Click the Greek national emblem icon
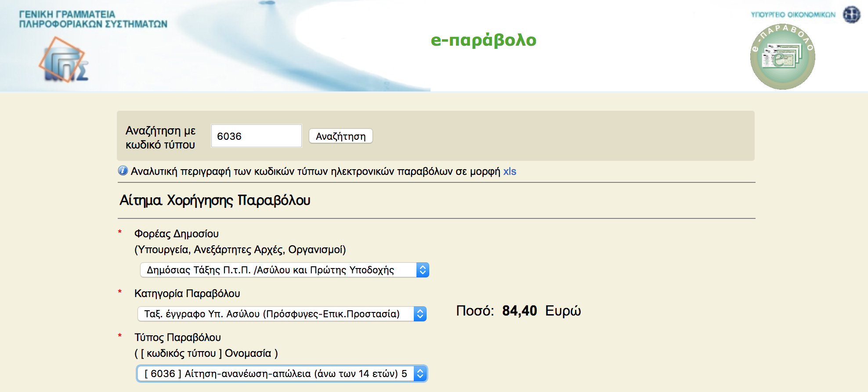Viewport: 868px width, 392px height. (x=851, y=15)
